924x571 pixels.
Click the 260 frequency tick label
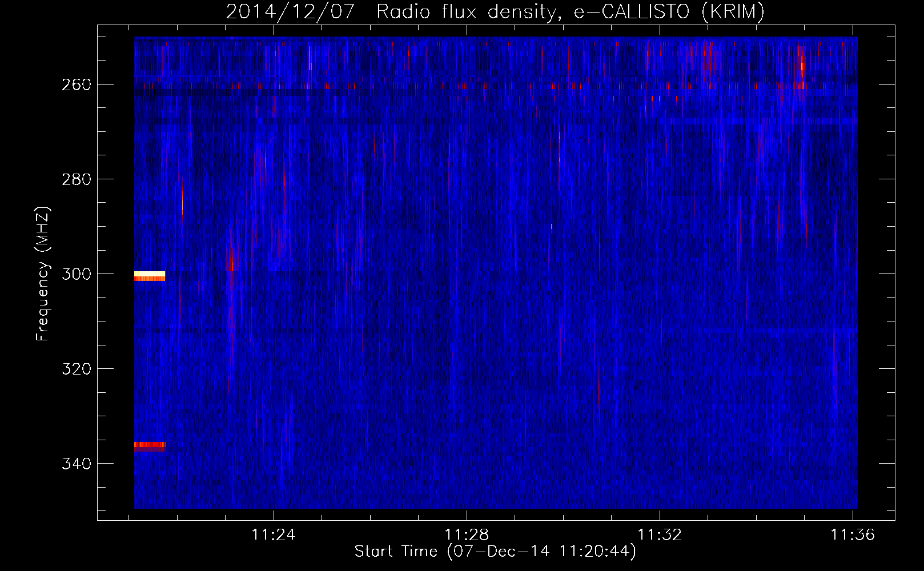75,85
